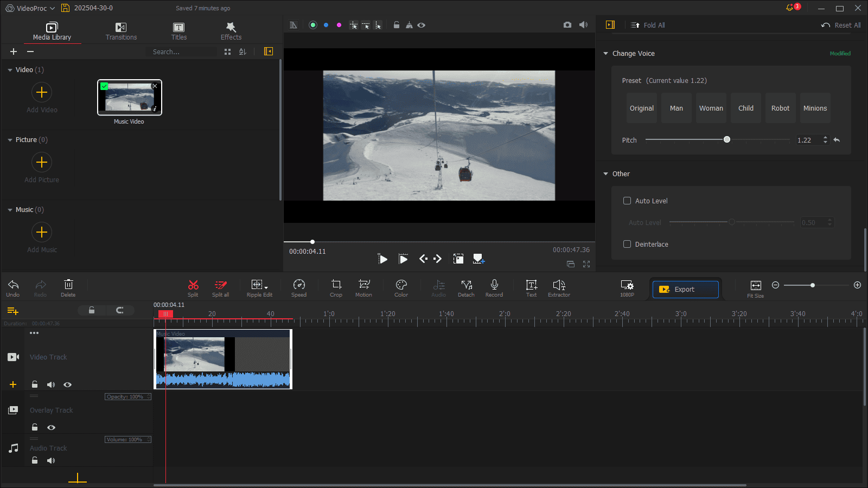Select the Crop tool
The height and width of the screenshot is (488, 868).
pos(336,288)
